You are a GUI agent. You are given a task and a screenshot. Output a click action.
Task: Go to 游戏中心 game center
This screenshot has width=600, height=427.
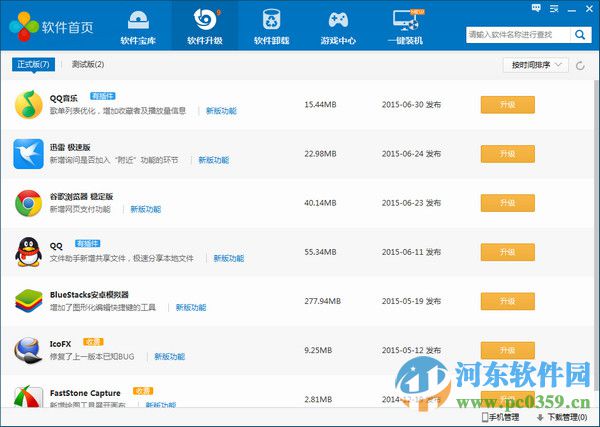338,27
